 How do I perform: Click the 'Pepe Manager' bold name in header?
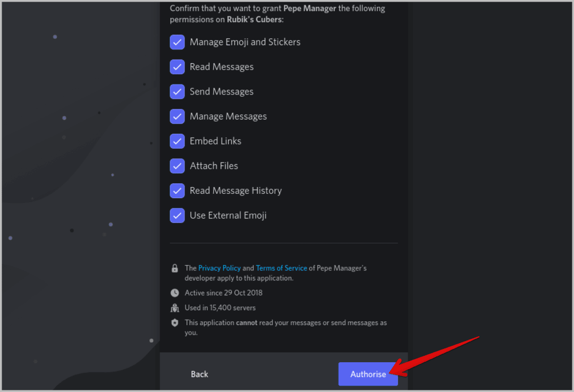(310, 8)
